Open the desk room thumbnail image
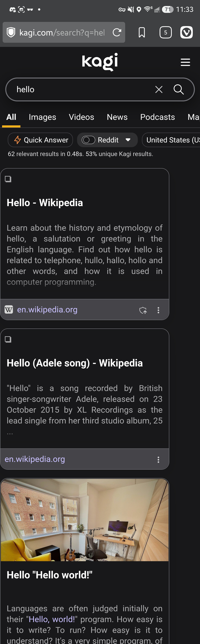Viewport: 200px width, 644px height. [x=85, y=520]
